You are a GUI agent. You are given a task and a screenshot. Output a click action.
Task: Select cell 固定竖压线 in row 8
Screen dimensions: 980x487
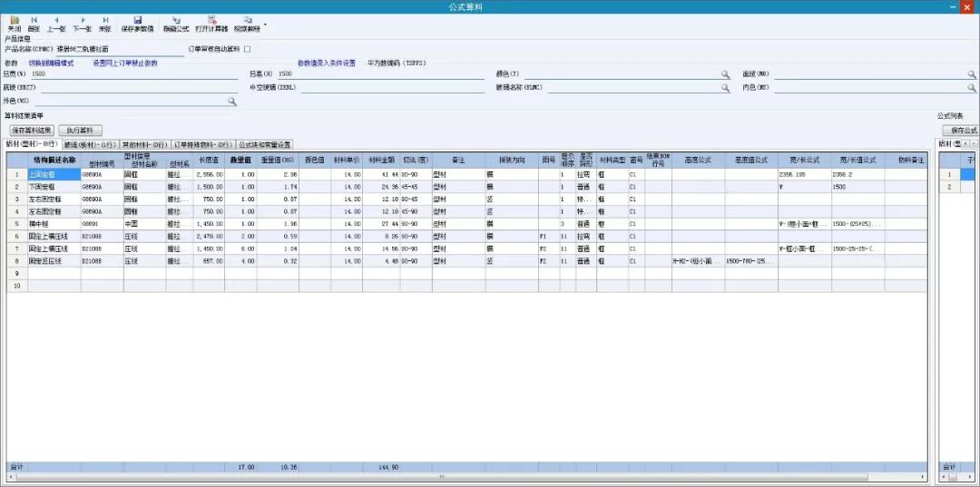[x=54, y=261]
